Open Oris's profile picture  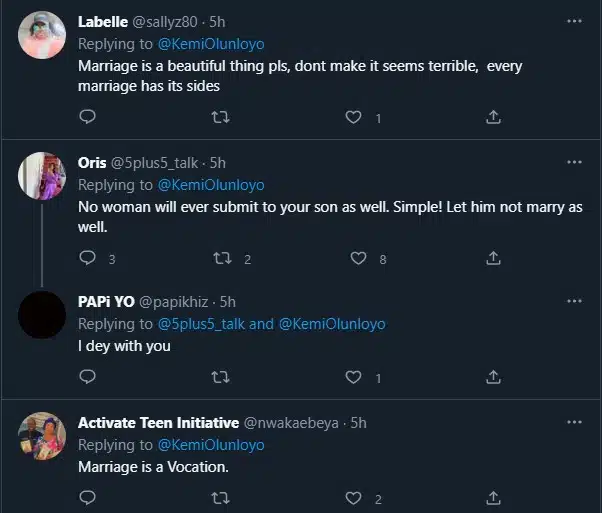click(43, 176)
